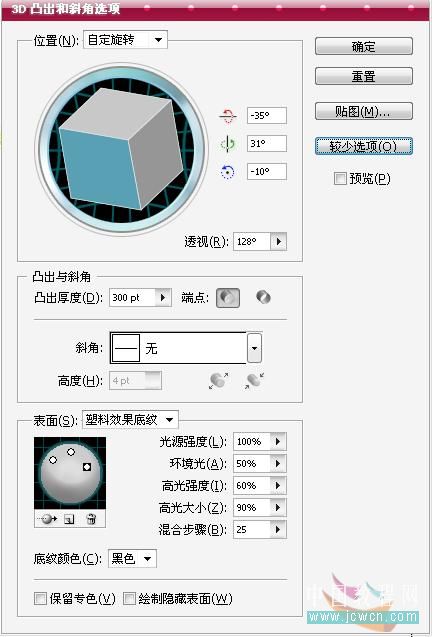Turn cap on for solid appearance
This screenshot has height=637, width=432.
(228, 298)
